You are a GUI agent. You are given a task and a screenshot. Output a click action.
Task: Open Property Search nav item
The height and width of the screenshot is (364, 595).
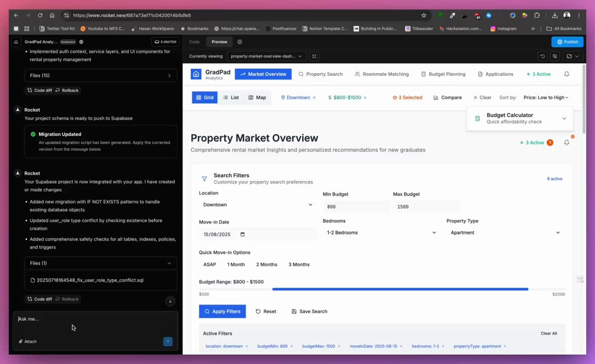pos(321,74)
